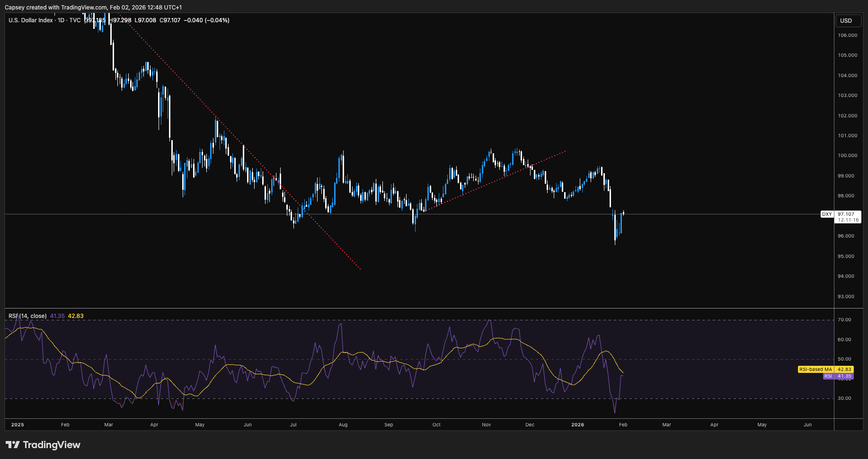Viewport: 868px width, 459px height.
Task: Click the U.S. Dollar Index symbol title
Action: pyautogui.click(x=30, y=20)
